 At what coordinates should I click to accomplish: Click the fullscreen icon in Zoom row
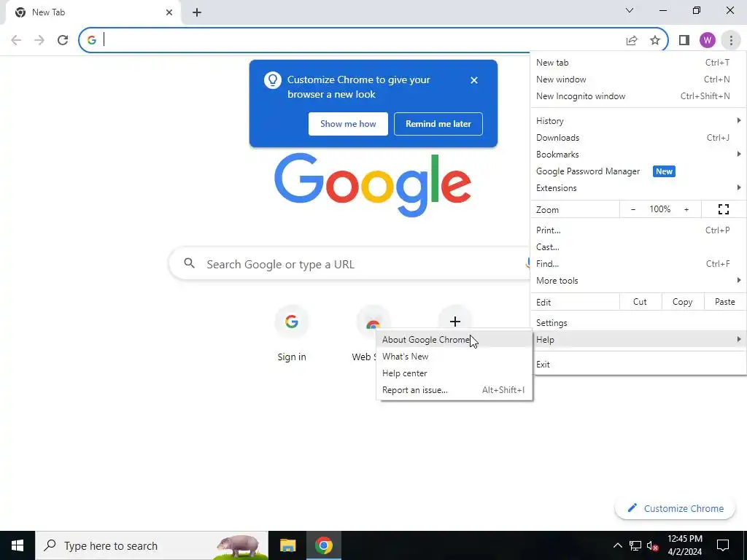pyautogui.click(x=724, y=209)
